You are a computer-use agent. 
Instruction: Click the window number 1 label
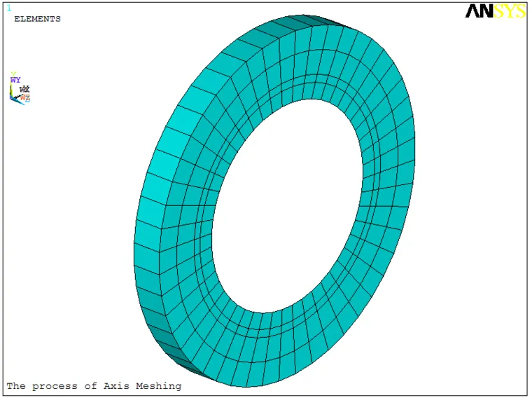(x=9, y=8)
